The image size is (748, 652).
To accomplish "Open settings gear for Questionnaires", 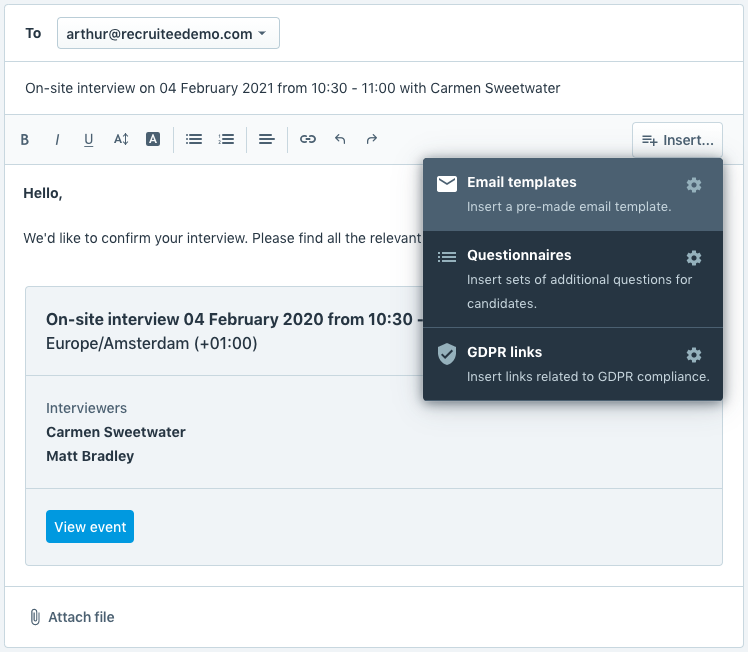I will (x=694, y=258).
